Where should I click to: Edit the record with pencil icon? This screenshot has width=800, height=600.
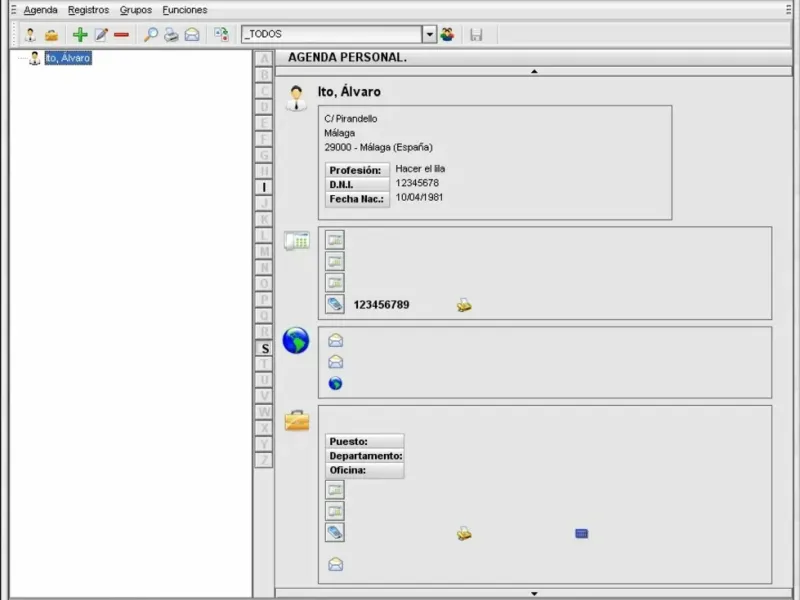(x=101, y=35)
